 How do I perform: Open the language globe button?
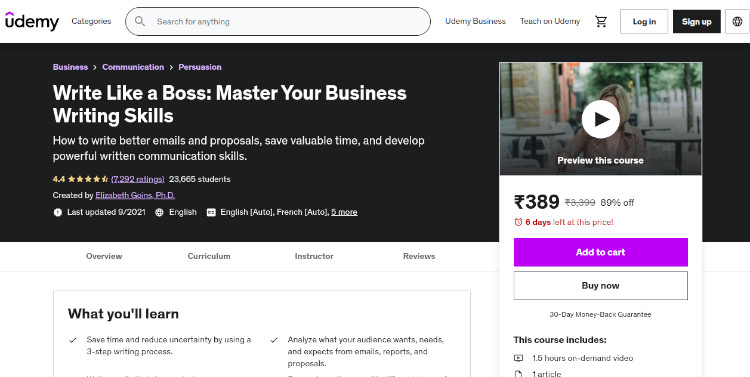[x=737, y=22]
